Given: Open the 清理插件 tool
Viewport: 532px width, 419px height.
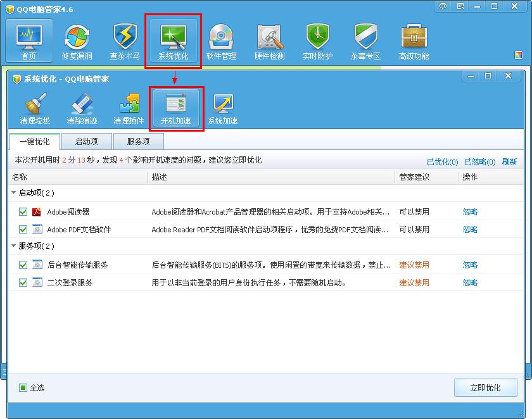Looking at the screenshot, I should 129,108.
